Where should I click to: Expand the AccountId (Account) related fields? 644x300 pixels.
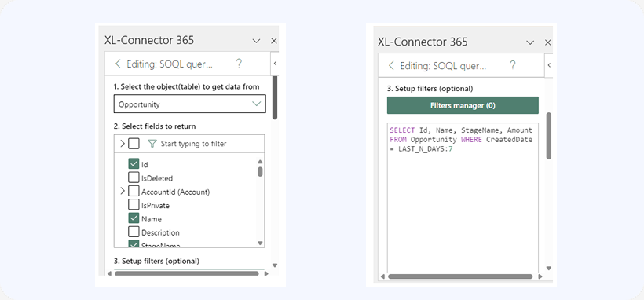point(122,191)
